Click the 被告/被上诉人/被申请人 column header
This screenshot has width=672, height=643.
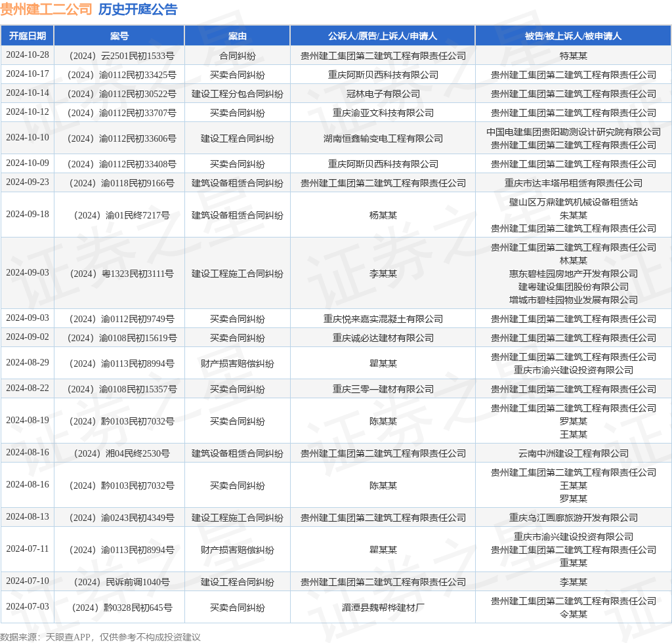pos(573,36)
